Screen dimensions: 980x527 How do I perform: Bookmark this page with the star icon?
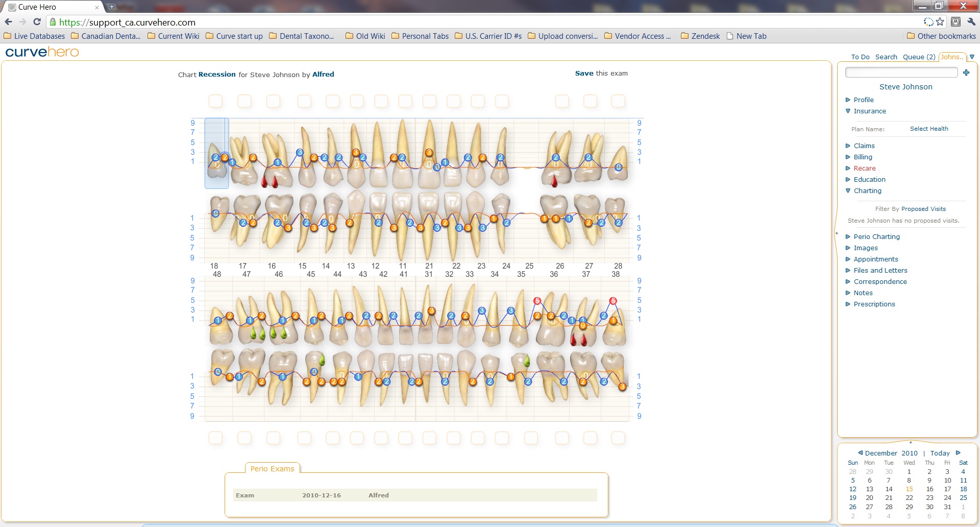pyautogui.click(x=940, y=22)
